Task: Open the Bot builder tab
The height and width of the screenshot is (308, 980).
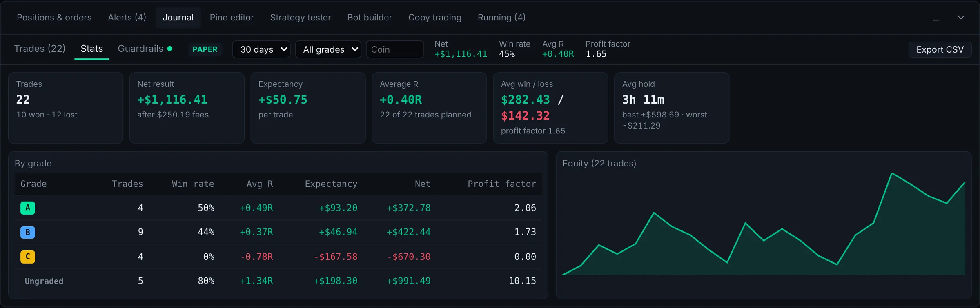Action: click(370, 18)
